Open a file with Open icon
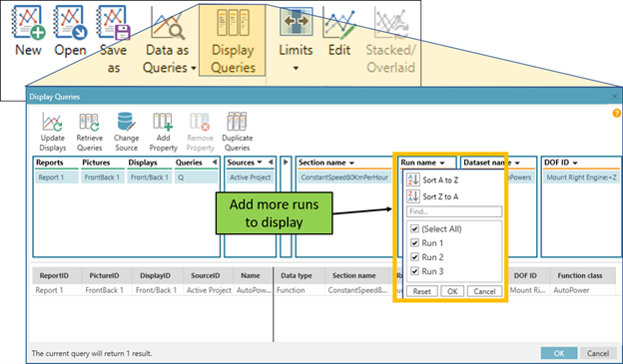Image resolution: width=623 pixels, height=364 pixels. coord(70,23)
